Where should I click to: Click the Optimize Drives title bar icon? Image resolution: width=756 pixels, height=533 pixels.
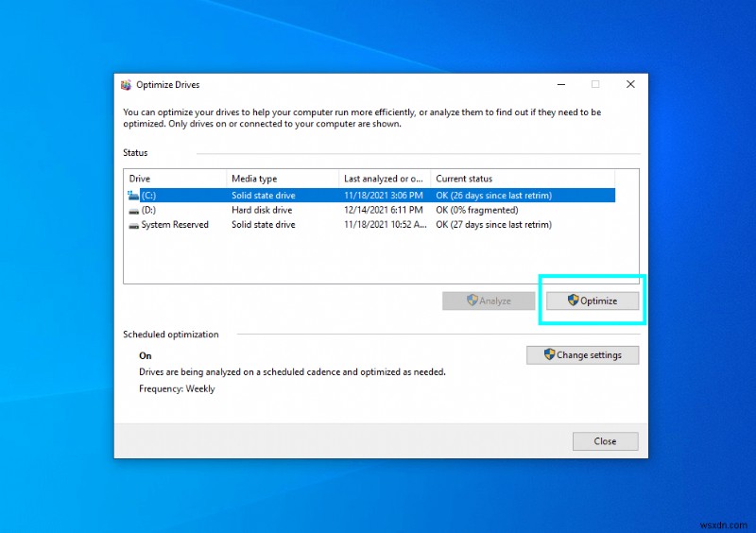click(x=126, y=85)
